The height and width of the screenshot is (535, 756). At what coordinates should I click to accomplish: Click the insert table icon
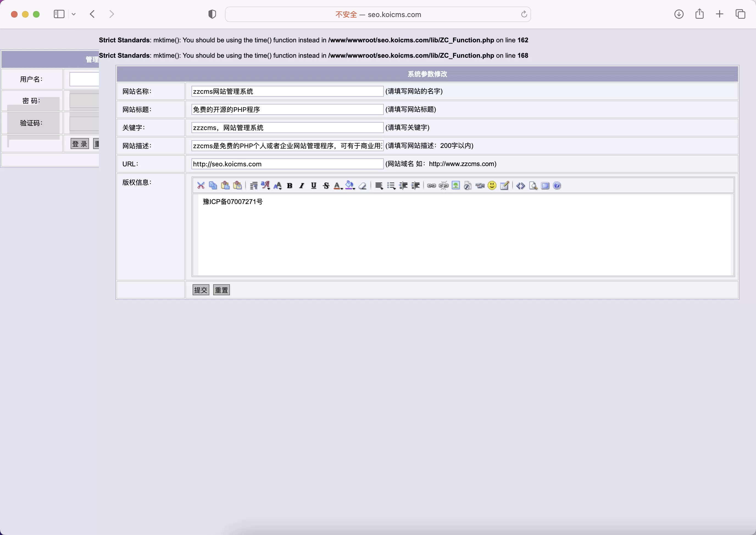click(504, 186)
